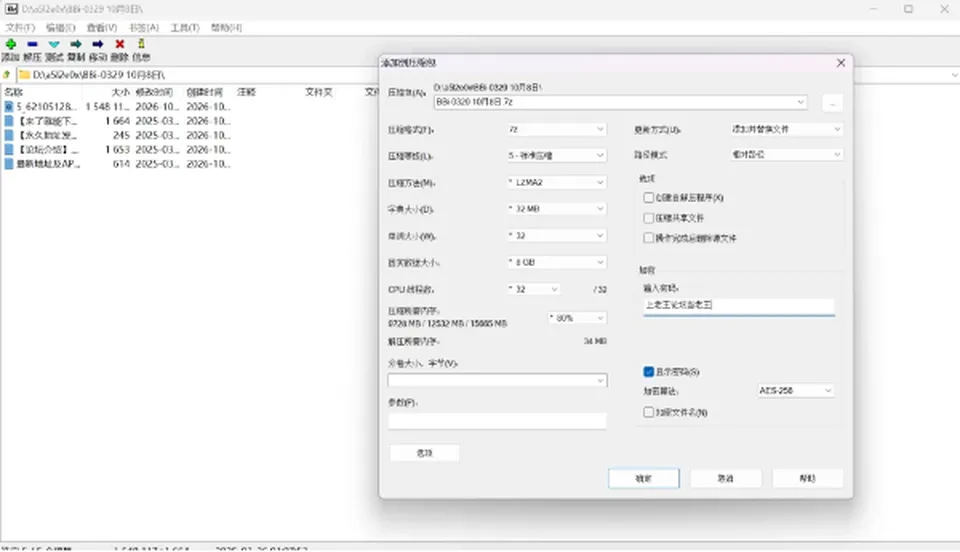Click the password input field

pos(739,305)
